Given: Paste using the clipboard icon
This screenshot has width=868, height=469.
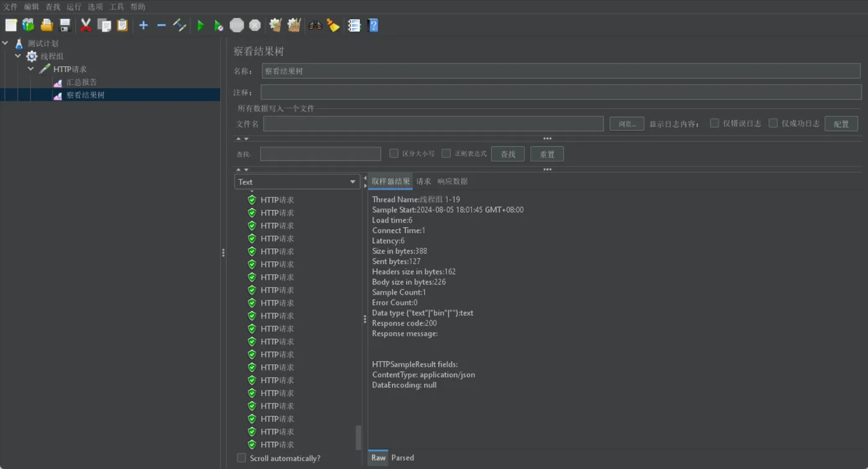Looking at the screenshot, I should 122,25.
